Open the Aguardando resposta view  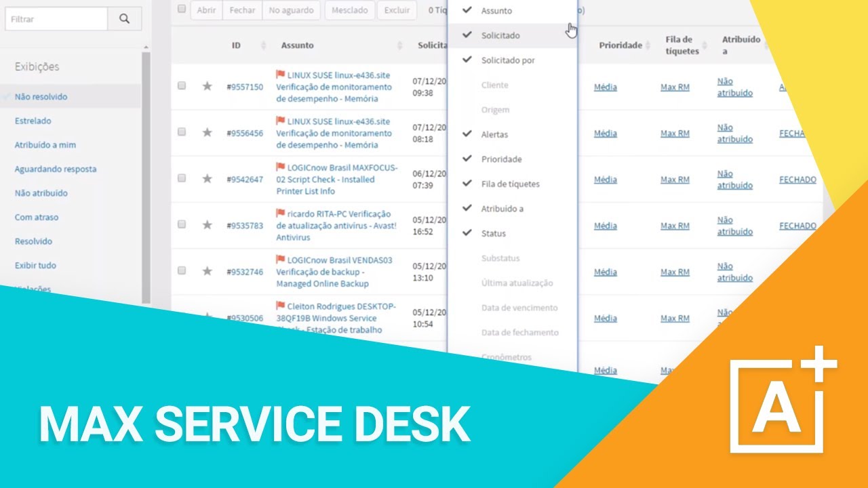(56, 169)
